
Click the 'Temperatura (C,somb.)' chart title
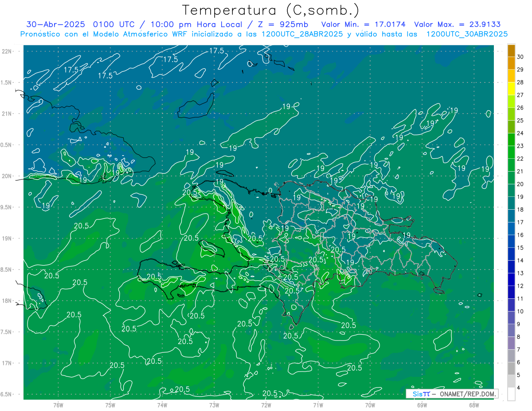coord(271,10)
